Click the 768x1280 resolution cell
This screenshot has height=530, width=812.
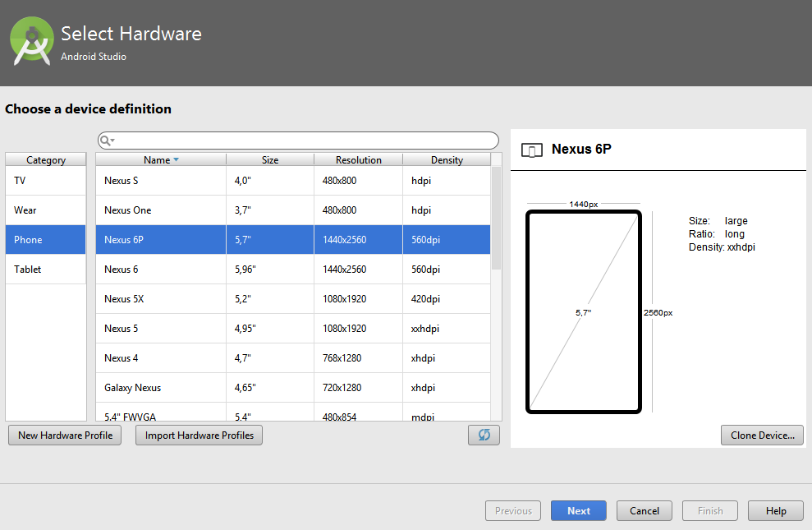click(358, 357)
